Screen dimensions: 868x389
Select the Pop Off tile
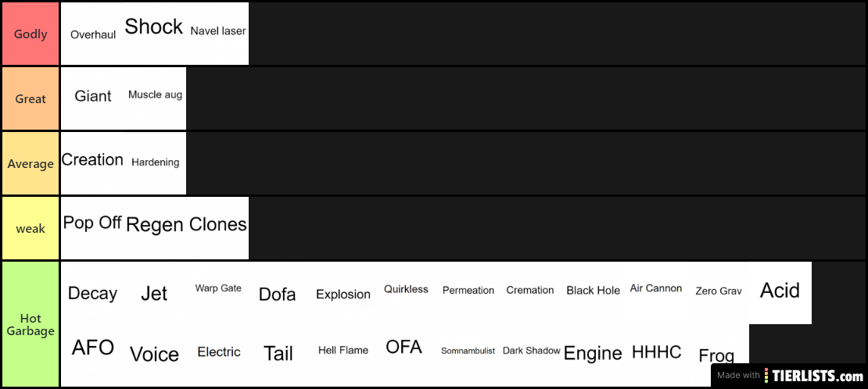coord(92,228)
